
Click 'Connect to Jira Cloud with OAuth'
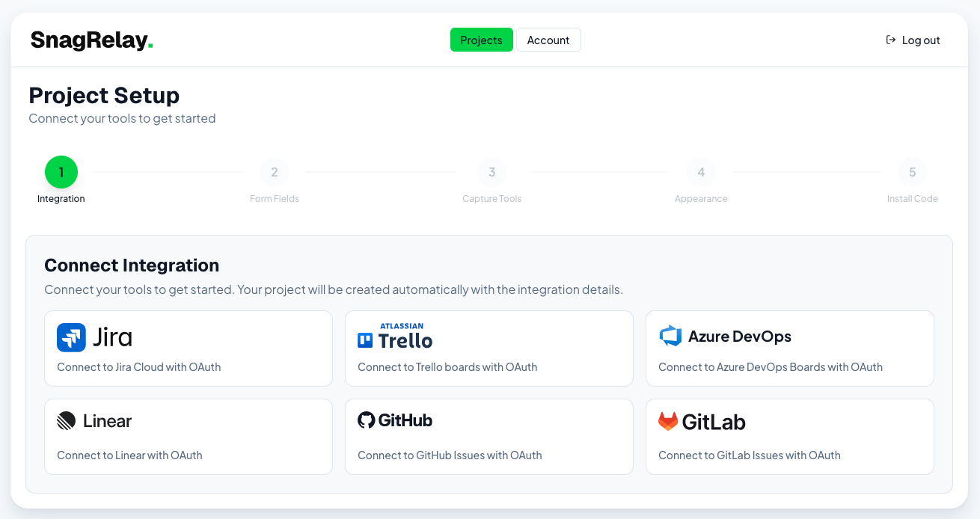139,367
